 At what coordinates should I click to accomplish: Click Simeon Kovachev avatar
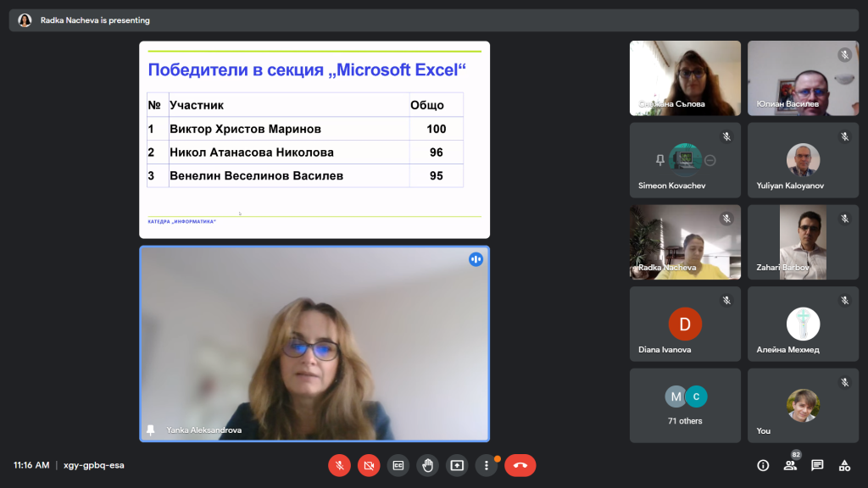click(x=685, y=160)
